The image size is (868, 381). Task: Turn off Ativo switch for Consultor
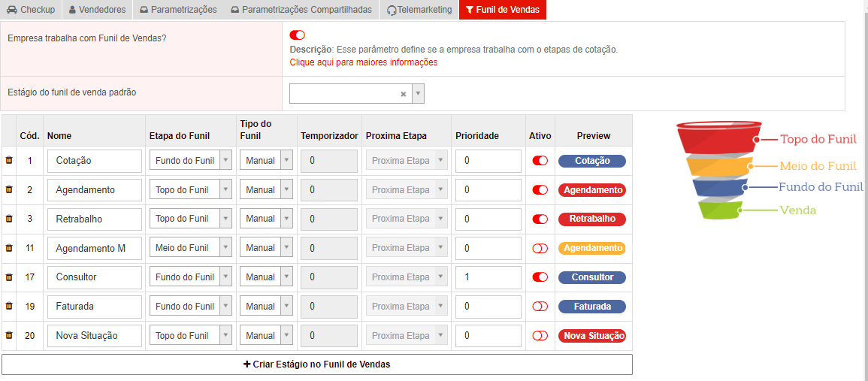pos(540,277)
